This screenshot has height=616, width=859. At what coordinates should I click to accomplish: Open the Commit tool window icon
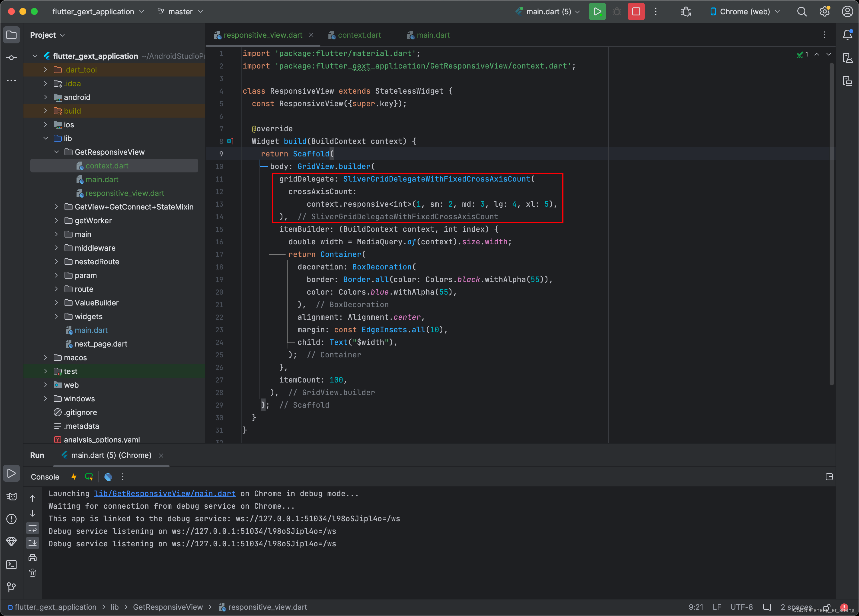(x=11, y=58)
